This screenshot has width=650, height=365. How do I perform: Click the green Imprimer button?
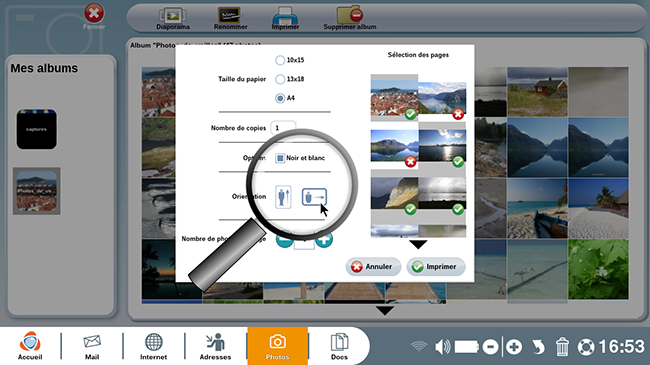(x=436, y=267)
